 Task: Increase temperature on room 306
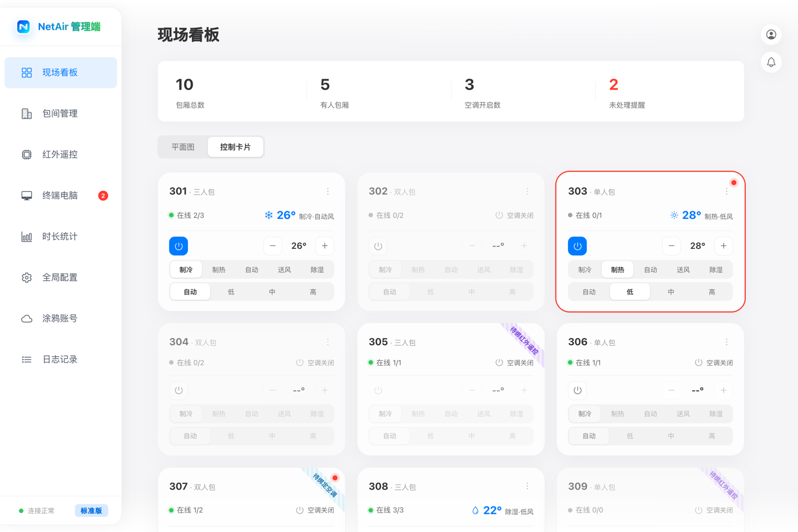tap(724, 390)
